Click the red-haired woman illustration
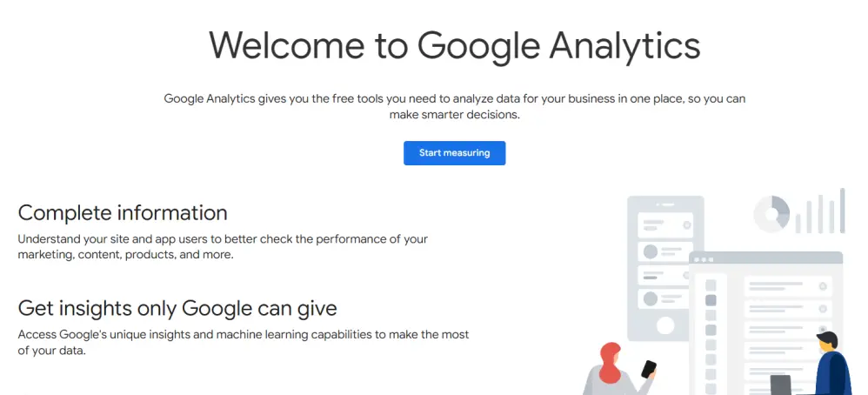The width and height of the screenshot is (868, 395). point(618,369)
